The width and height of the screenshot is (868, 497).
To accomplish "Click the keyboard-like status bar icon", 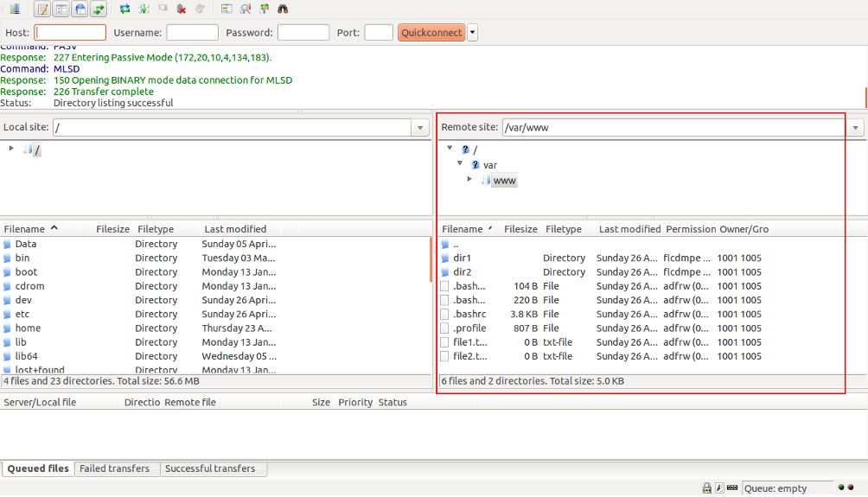I will [x=732, y=487].
